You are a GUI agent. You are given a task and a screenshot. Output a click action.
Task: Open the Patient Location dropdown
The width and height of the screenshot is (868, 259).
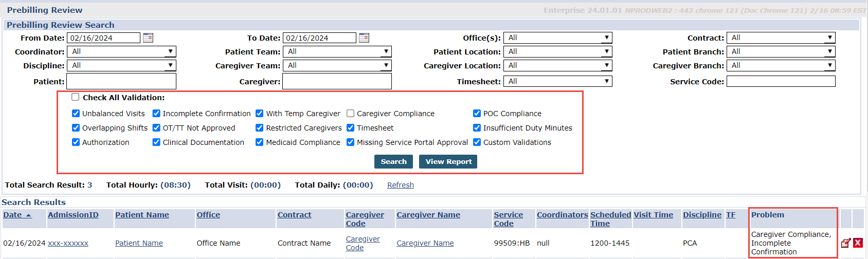coord(558,51)
